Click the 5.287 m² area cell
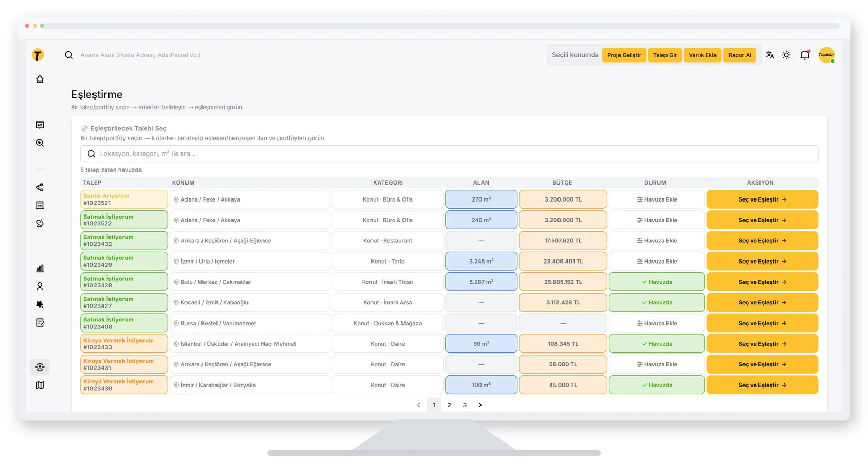The height and width of the screenshot is (476, 868). tap(481, 282)
